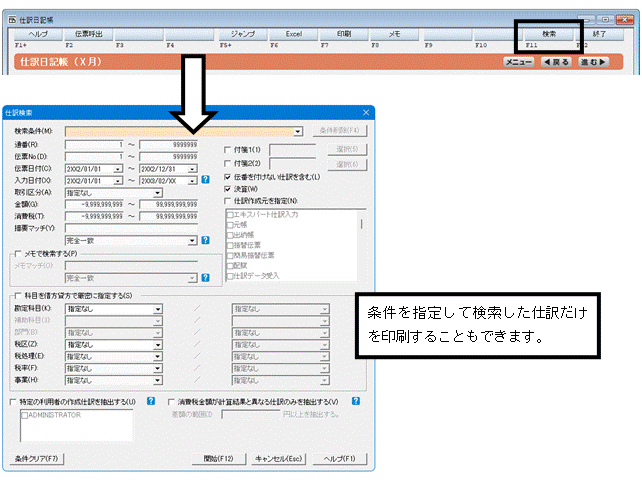Viewport: 642px width, 489px height.
Task: Click 終了 toolbar button
Action: tap(599, 34)
